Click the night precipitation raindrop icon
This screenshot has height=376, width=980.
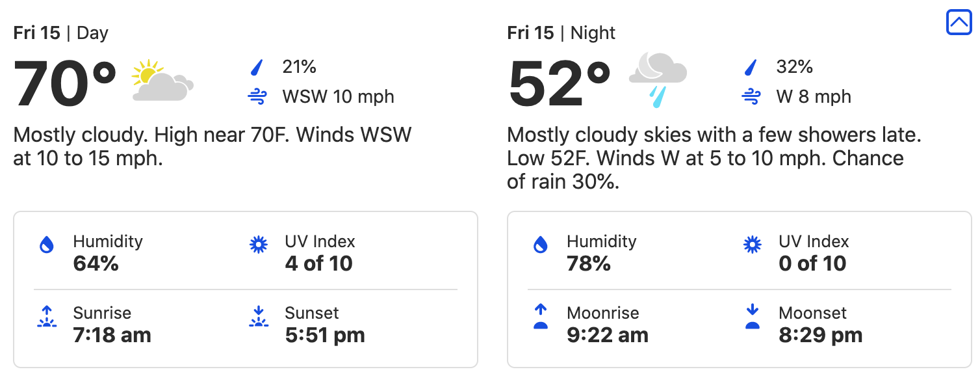tap(751, 67)
